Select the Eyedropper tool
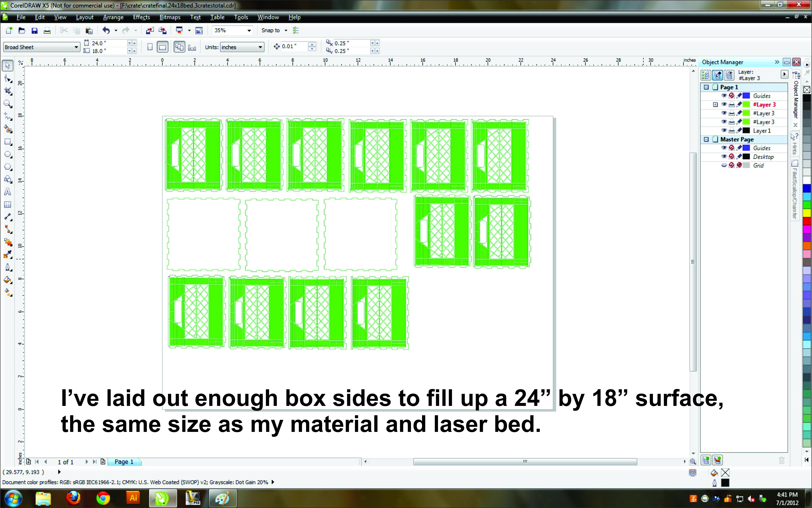 point(8,255)
